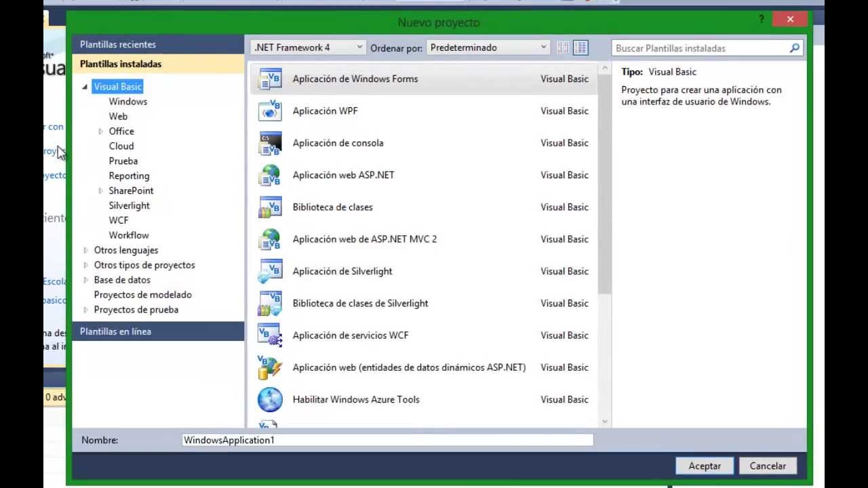
Task: Select the Web category
Action: click(x=118, y=117)
